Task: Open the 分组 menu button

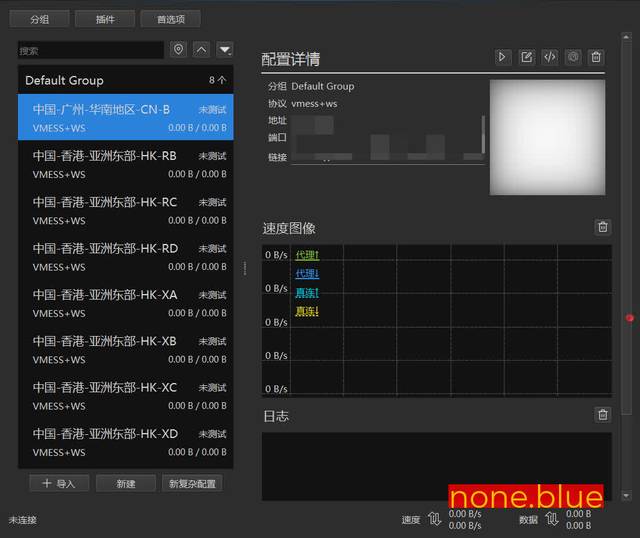Action: click(x=39, y=19)
